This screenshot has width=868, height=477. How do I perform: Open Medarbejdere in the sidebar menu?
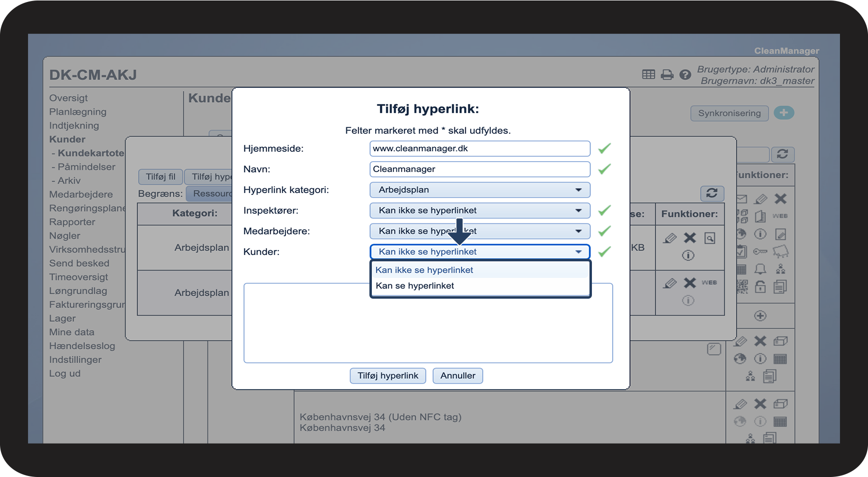pyautogui.click(x=81, y=194)
